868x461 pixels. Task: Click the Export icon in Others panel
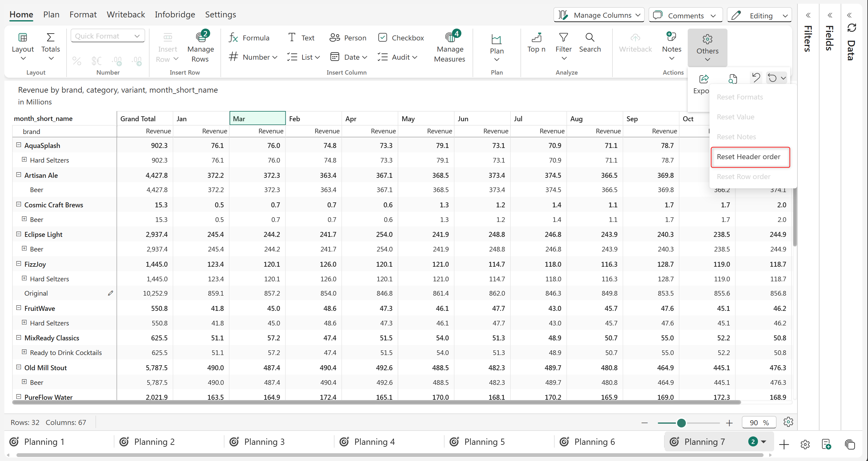[x=703, y=80]
